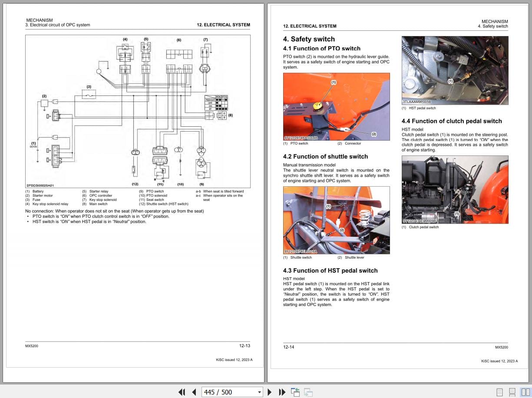Click legend entry '(6) OPC controller'
Viewport: 532px width, 398px height.
click(x=97, y=196)
